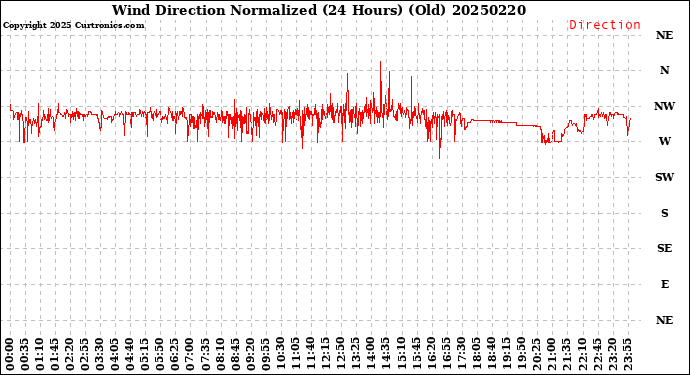The width and height of the screenshot is (690, 375).
Task: Click the 19:50 time axis label
Action: point(521,355)
